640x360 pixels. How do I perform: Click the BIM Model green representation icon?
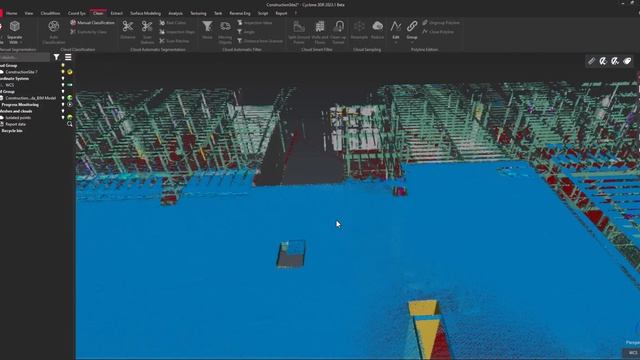(70, 98)
